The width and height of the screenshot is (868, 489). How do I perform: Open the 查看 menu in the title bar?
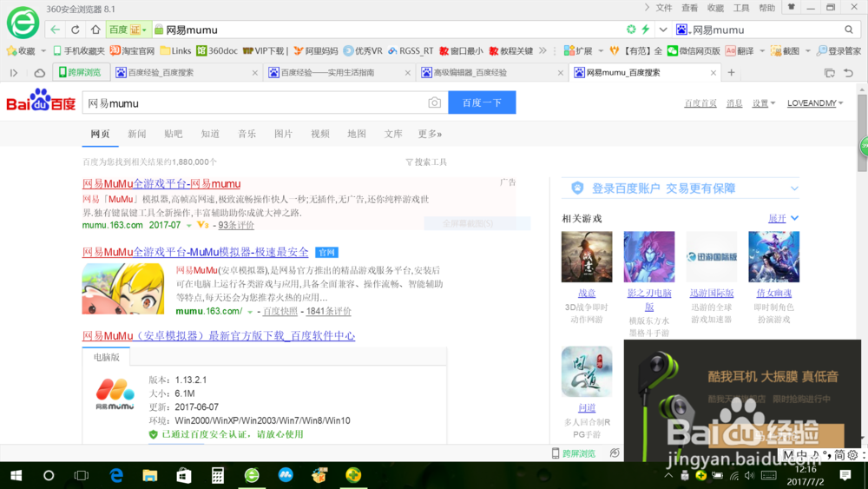pyautogui.click(x=690, y=8)
